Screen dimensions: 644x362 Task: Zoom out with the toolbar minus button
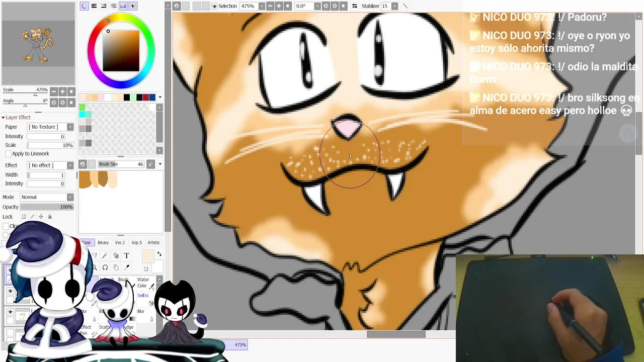coord(270,6)
